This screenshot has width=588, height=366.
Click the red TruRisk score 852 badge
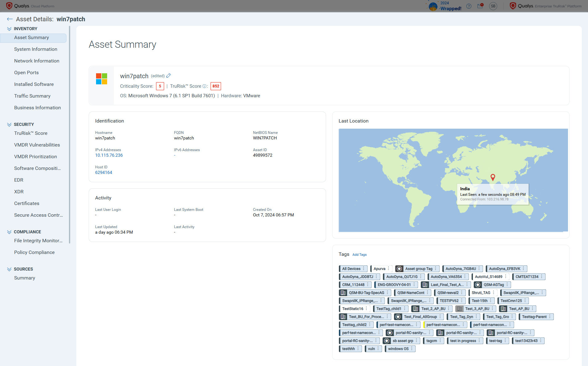click(215, 86)
